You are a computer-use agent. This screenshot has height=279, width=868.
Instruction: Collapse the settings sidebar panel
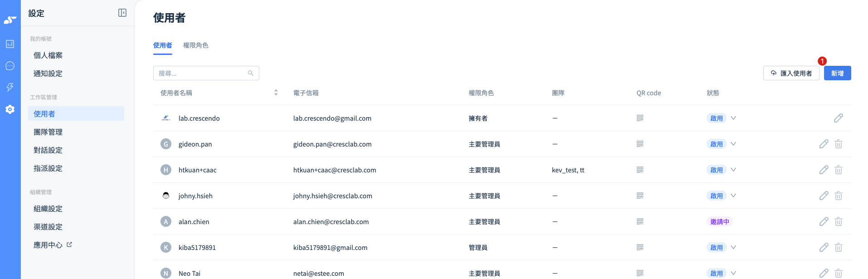coord(122,13)
